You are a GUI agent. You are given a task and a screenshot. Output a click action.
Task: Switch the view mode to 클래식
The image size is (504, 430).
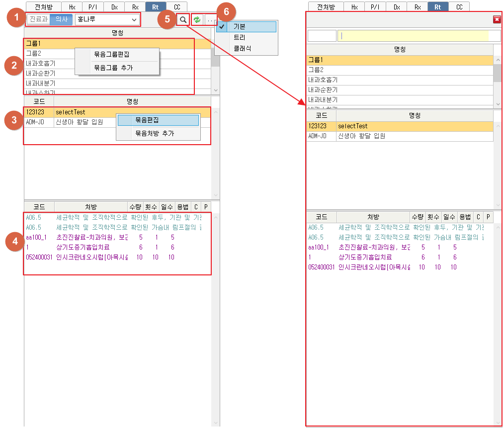(243, 49)
